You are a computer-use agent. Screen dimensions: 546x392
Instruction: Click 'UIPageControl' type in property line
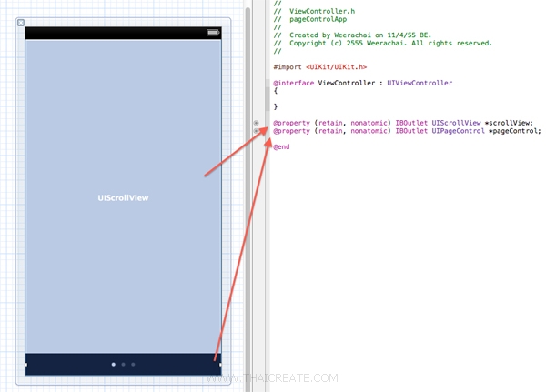tap(459, 131)
